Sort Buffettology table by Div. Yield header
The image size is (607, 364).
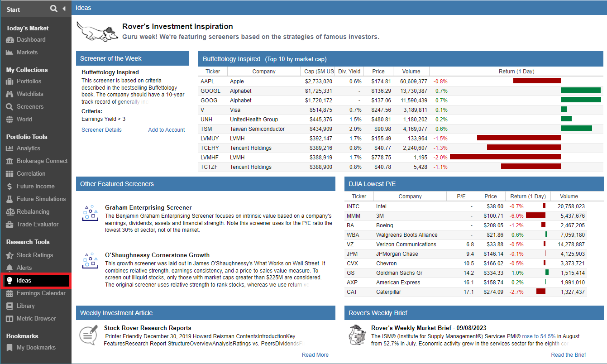tap(349, 72)
